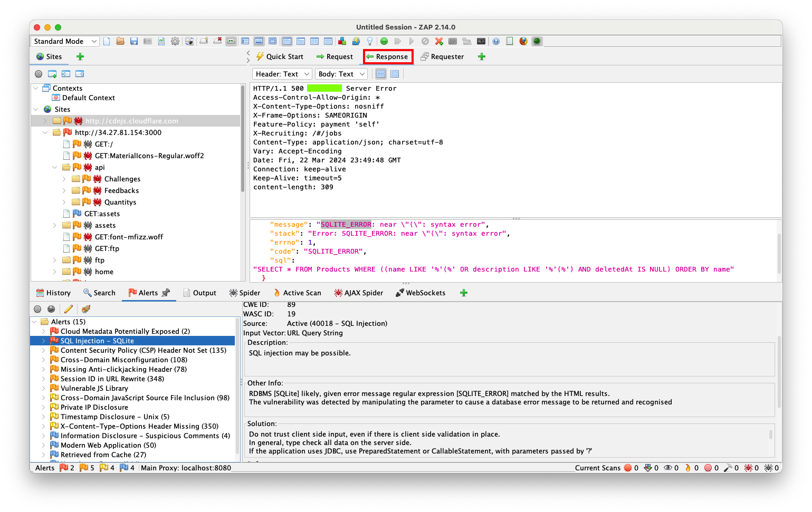The height and width of the screenshot is (512, 812).
Task: Click the pencil edit alert icon
Action: 69,309
